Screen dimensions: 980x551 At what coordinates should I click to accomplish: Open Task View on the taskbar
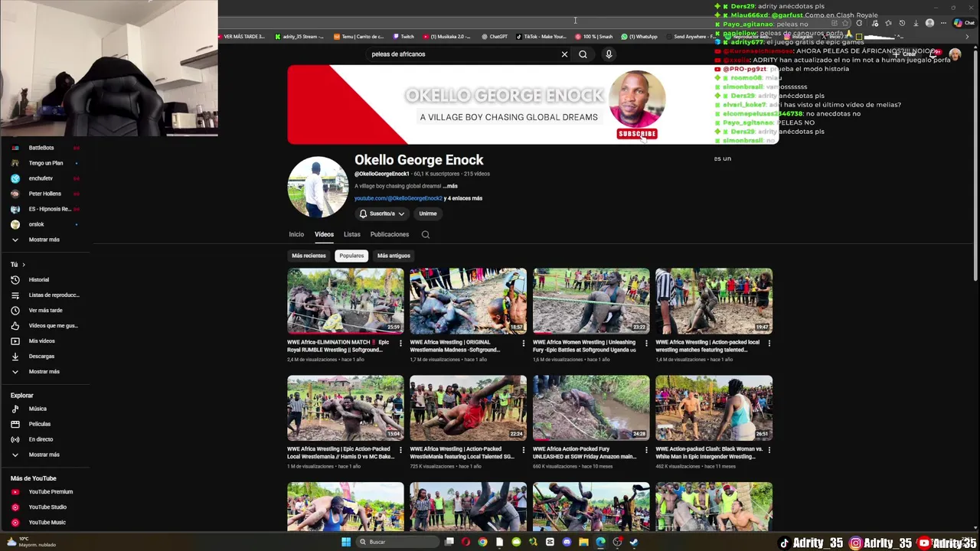tap(449, 542)
